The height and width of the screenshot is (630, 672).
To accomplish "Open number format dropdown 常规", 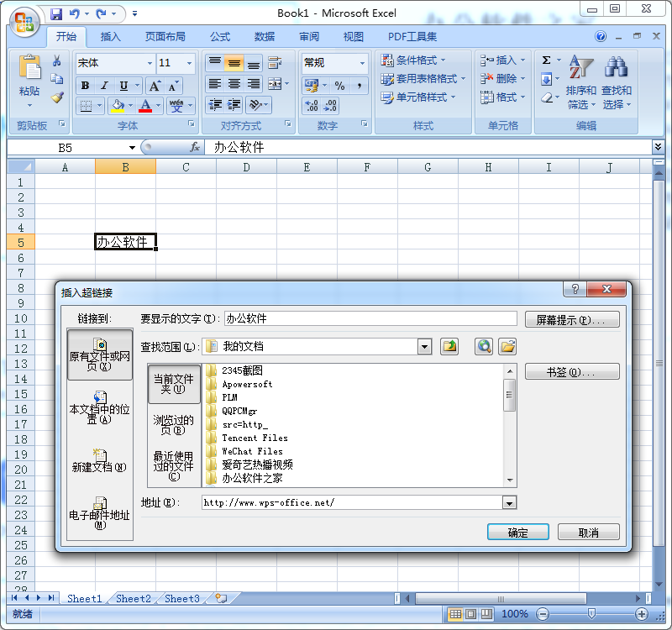I will [x=363, y=63].
